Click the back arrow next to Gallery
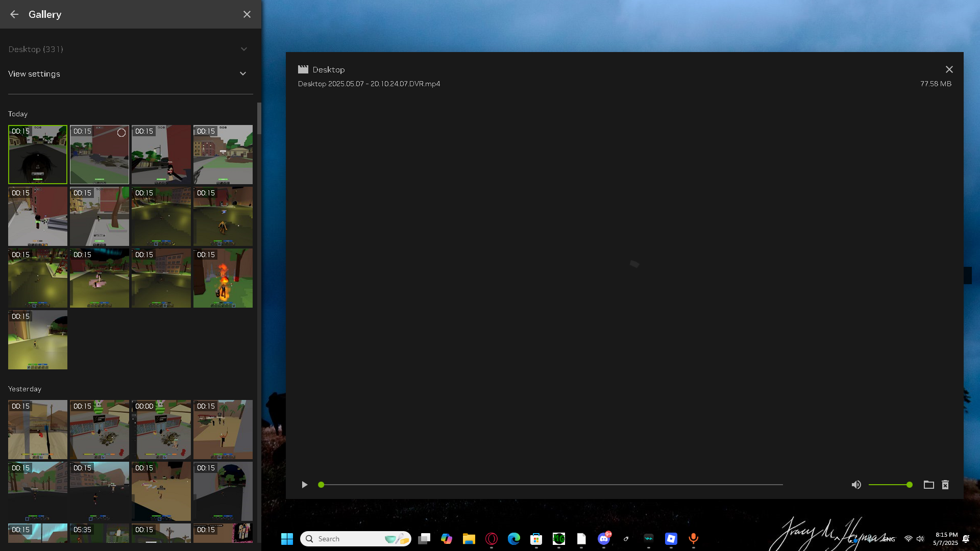 (x=14, y=14)
